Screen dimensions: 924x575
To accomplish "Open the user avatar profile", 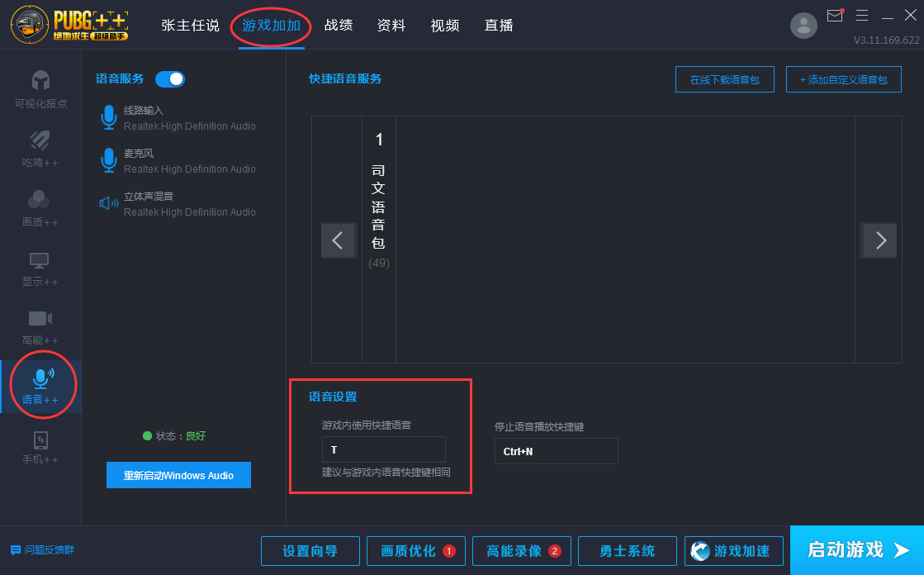I will coord(803,26).
